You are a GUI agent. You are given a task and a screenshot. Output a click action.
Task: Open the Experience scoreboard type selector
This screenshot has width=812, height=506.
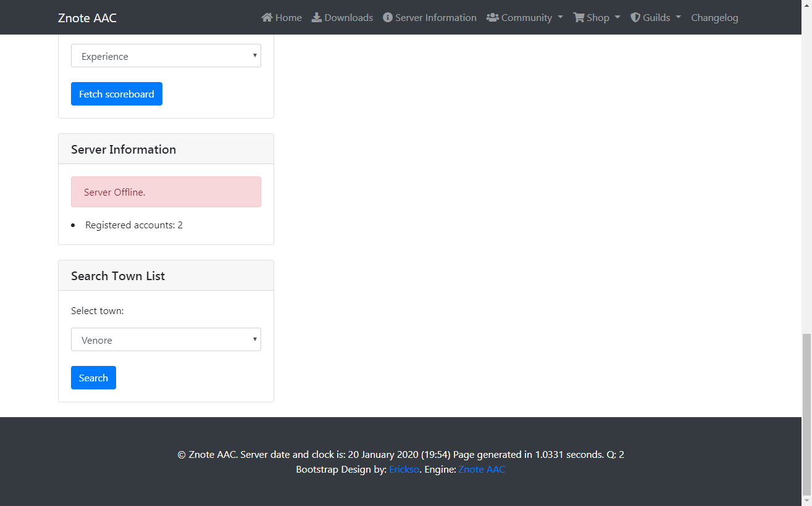point(165,56)
